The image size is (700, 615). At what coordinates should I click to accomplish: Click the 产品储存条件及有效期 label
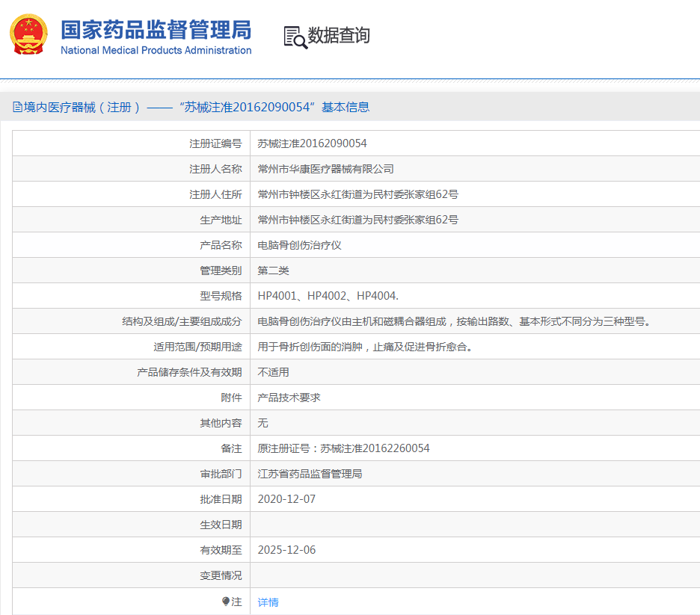pos(189,372)
